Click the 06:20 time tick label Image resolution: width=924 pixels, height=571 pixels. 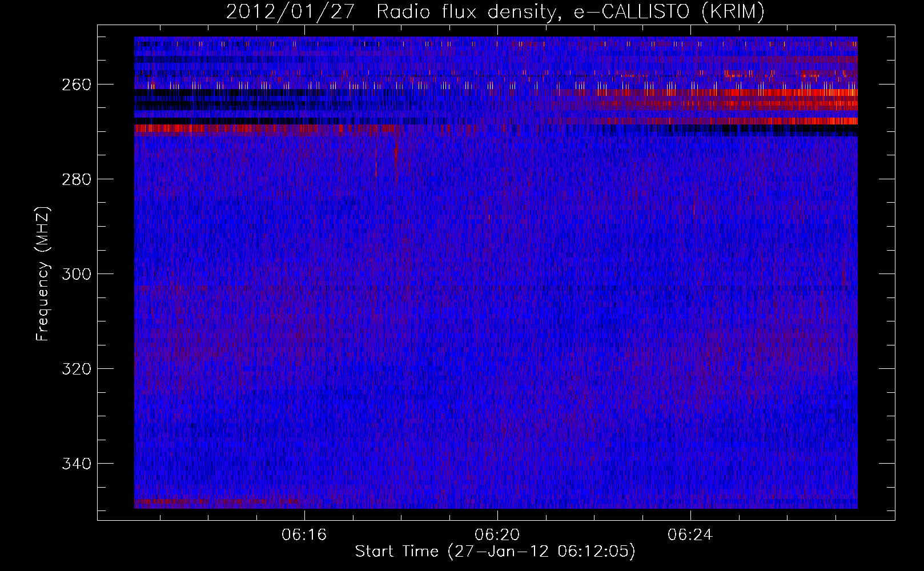click(x=497, y=534)
